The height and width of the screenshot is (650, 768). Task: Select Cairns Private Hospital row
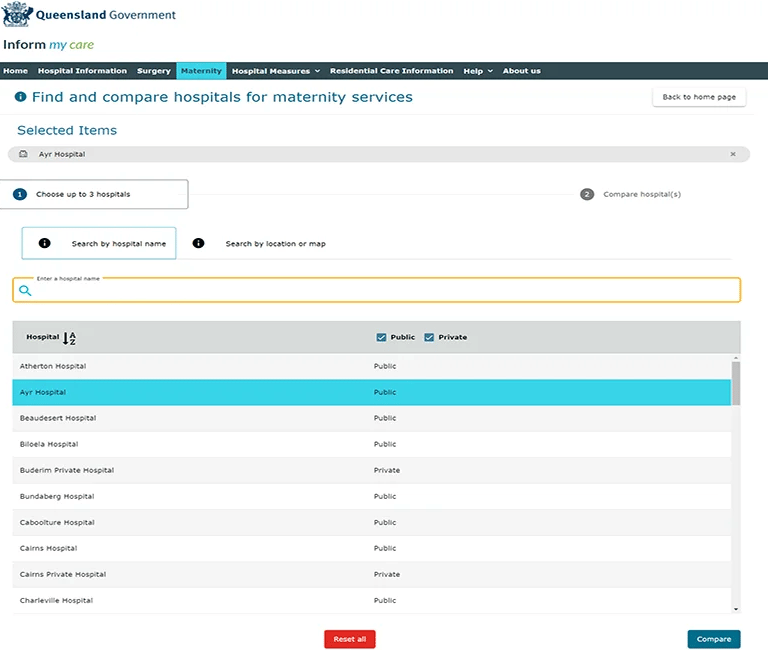[x=371, y=575]
